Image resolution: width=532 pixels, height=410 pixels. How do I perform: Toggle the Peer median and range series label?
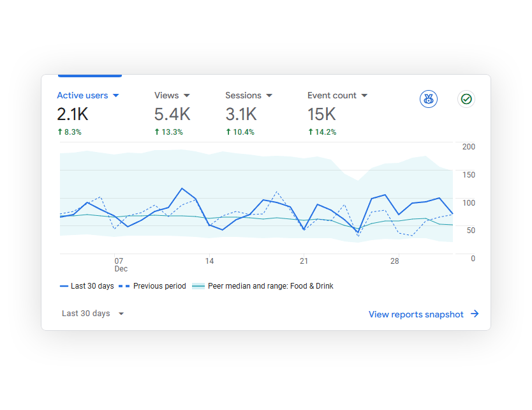(x=270, y=286)
